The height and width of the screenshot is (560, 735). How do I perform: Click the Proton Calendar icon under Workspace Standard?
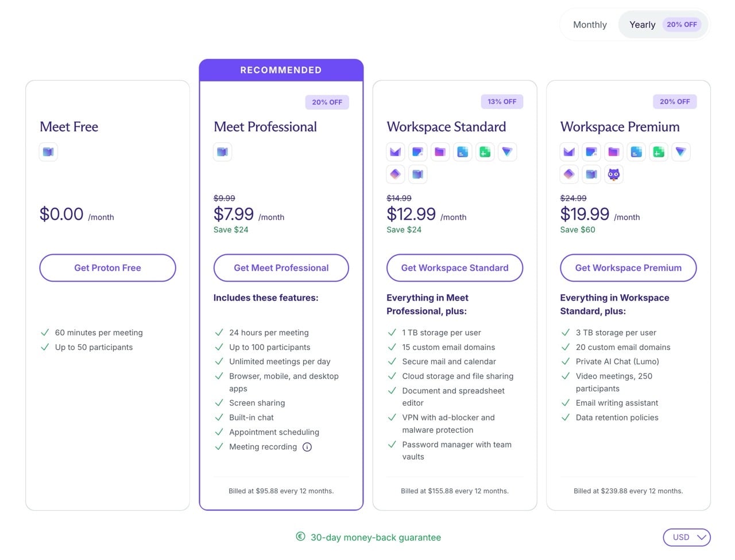pyautogui.click(x=417, y=152)
